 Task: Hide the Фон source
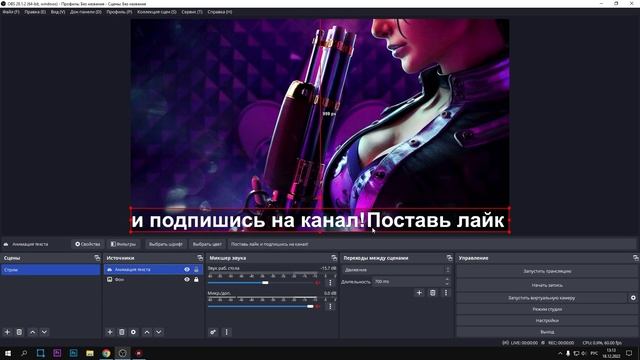(x=187, y=280)
